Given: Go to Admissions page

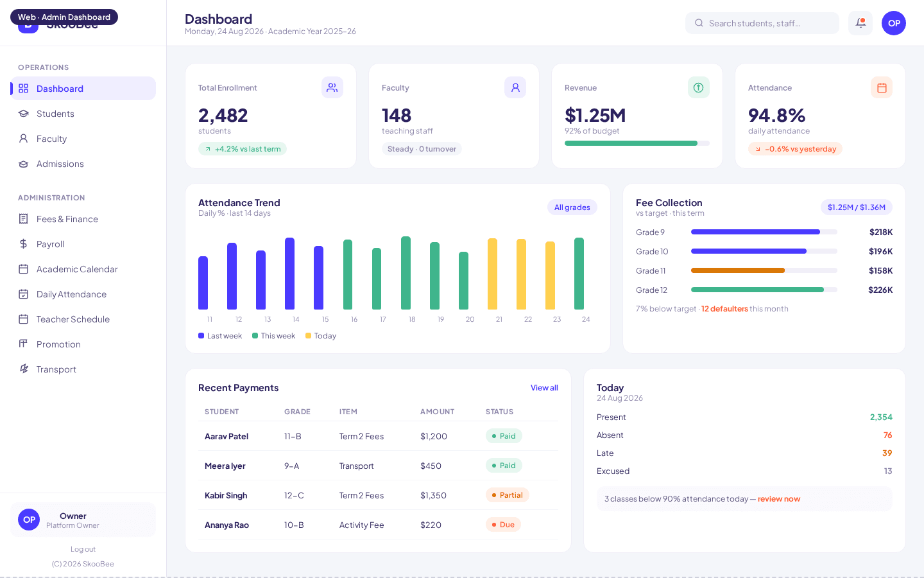Looking at the screenshot, I should coord(83,164).
